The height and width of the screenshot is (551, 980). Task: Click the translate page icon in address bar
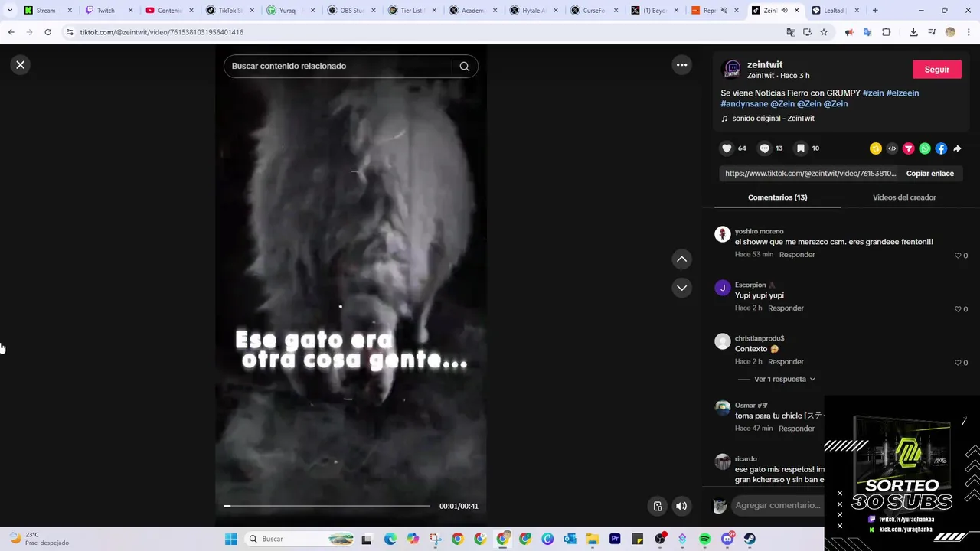[791, 32]
